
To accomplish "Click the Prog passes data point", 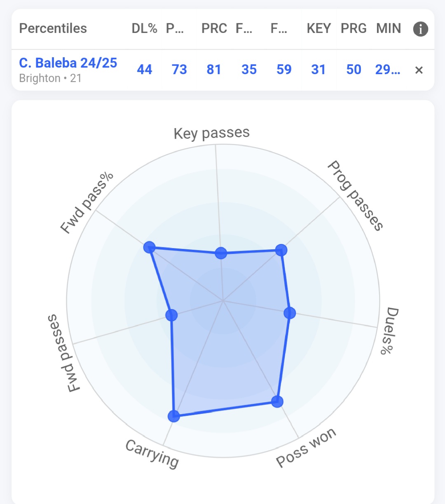I will coord(281,250).
